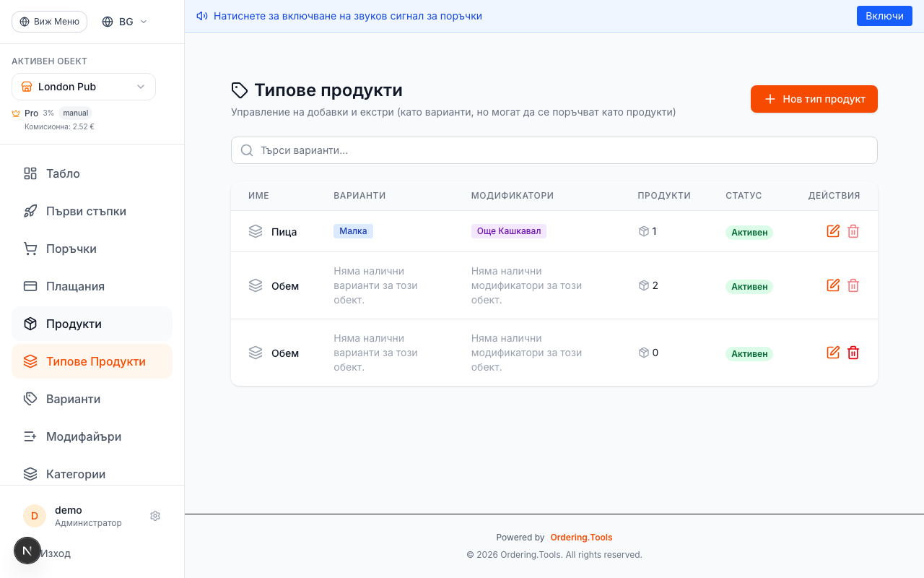Click the Малка variant tag
924x578 pixels.
point(353,231)
